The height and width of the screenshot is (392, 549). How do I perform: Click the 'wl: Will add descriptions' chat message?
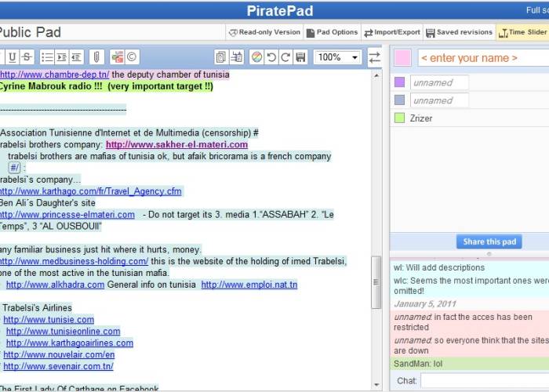coord(439,267)
